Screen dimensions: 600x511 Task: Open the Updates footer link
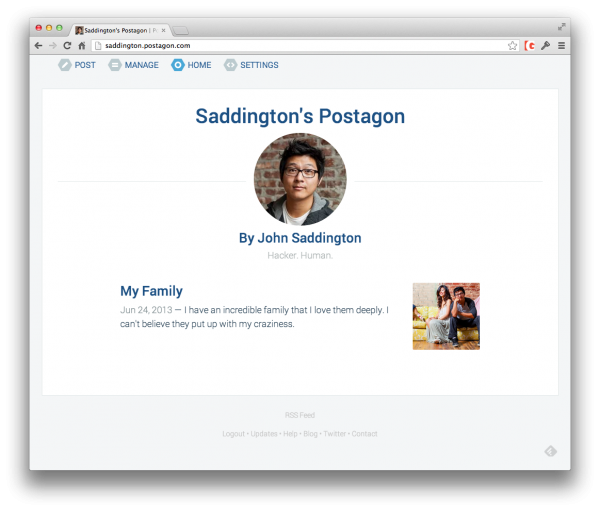pyautogui.click(x=264, y=434)
